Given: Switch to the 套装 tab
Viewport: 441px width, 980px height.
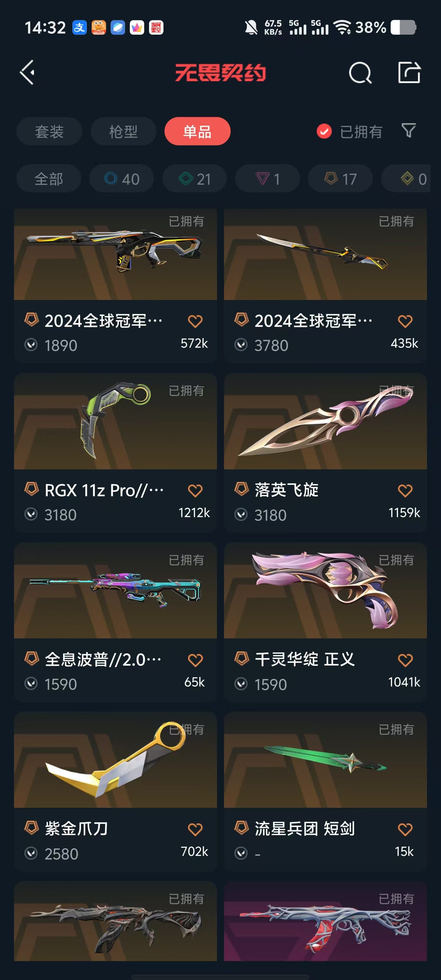Looking at the screenshot, I should coord(49,131).
